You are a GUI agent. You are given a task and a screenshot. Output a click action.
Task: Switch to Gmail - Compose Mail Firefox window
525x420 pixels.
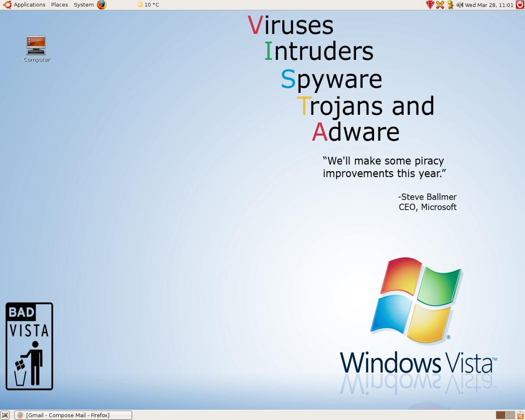(x=73, y=415)
